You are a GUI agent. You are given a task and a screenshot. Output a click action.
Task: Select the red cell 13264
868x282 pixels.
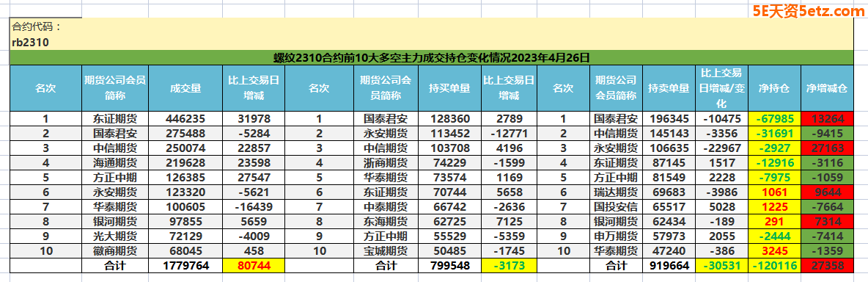click(828, 118)
